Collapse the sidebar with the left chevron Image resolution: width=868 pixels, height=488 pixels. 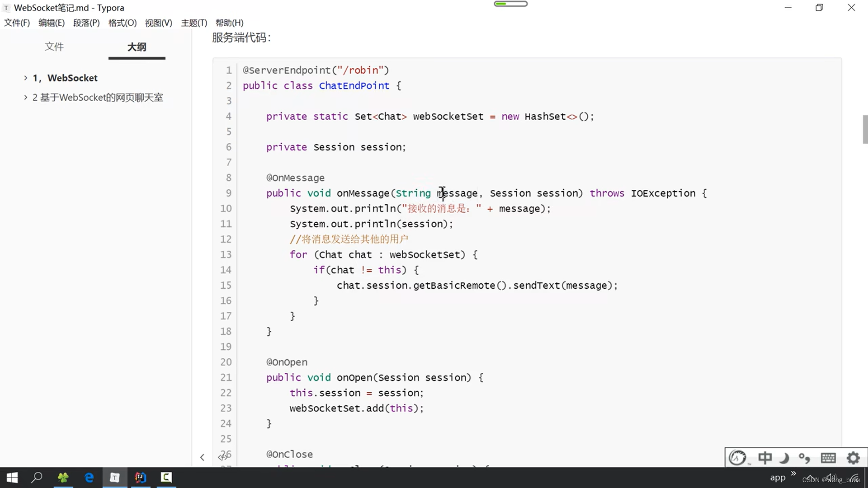202,457
